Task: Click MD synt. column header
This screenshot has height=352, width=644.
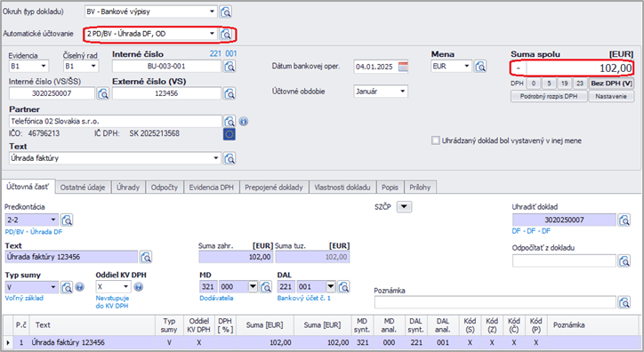Action: [x=362, y=325]
